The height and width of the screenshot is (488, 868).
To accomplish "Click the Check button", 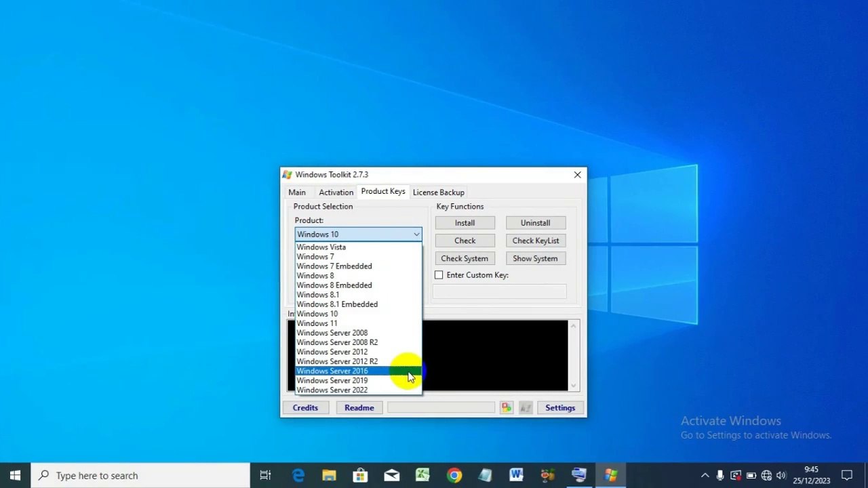I will (465, 241).
